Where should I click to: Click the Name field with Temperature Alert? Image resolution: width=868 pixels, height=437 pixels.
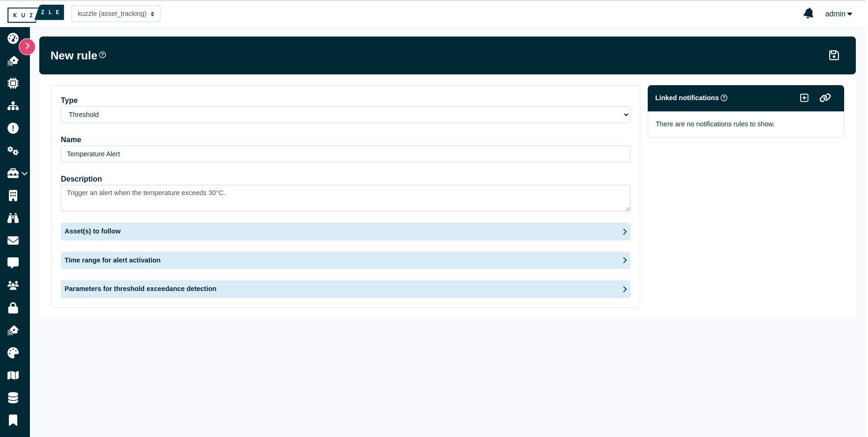[x=345, y=154]
